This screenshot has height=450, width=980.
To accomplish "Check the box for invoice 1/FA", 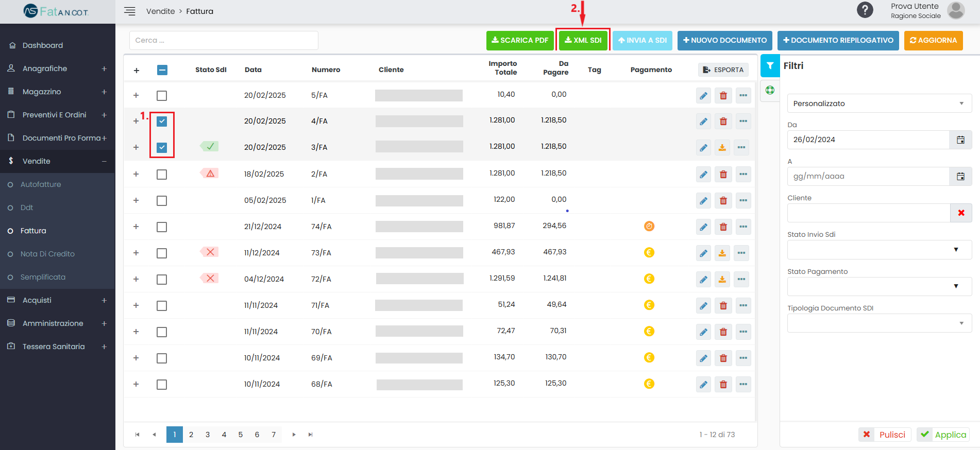I will pyautogui.click(x=162, y=201).
